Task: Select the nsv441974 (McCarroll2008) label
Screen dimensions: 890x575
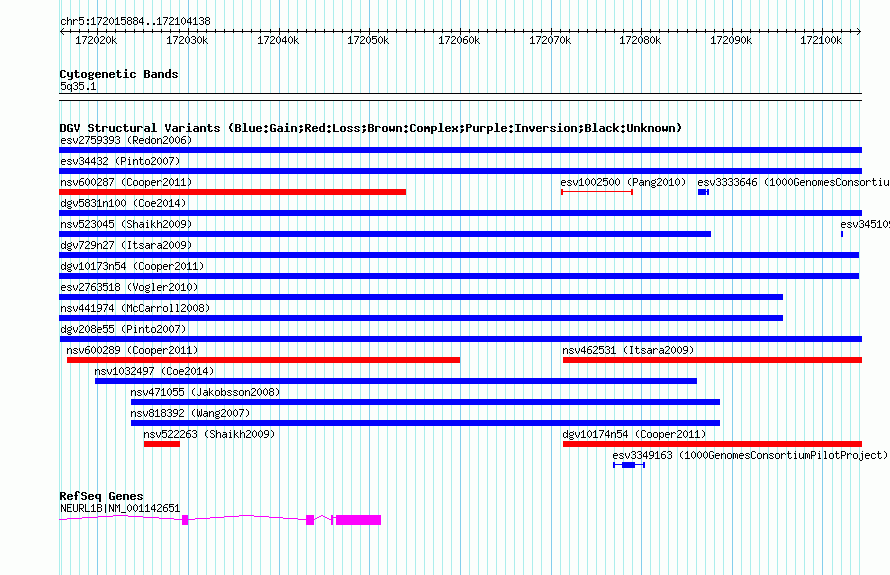Action: pyautogui.click(x=135, y=308)
